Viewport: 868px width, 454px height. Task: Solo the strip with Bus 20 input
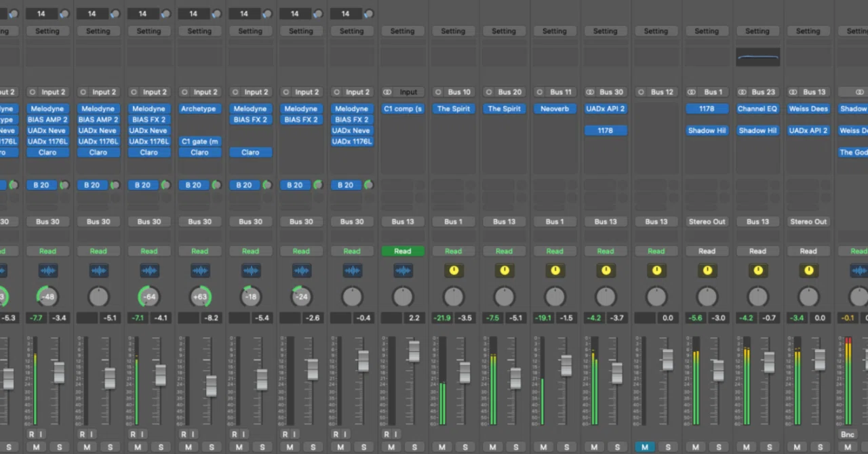(516, 447)
